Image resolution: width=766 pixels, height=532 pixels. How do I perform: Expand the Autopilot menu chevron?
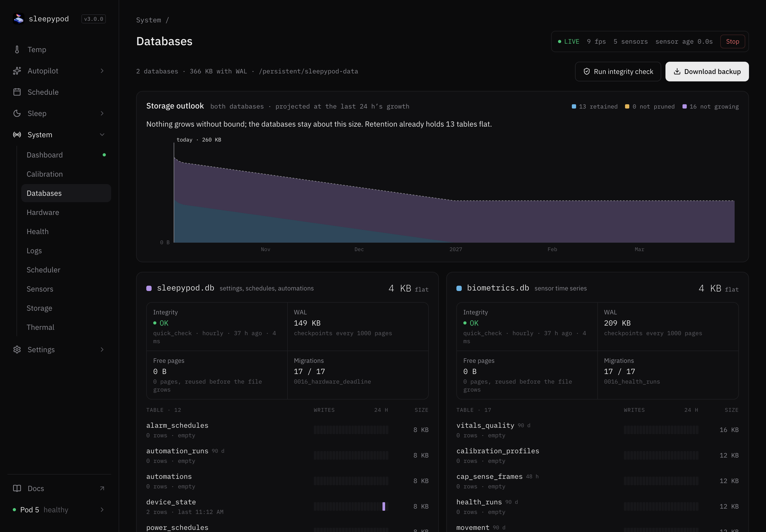coord(102,71)
